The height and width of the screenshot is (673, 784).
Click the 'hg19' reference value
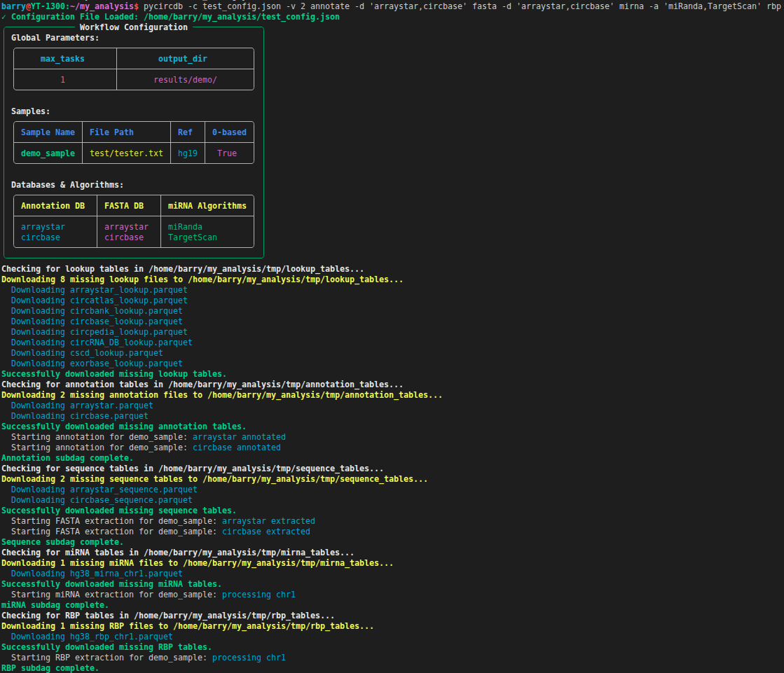point(188,153)
